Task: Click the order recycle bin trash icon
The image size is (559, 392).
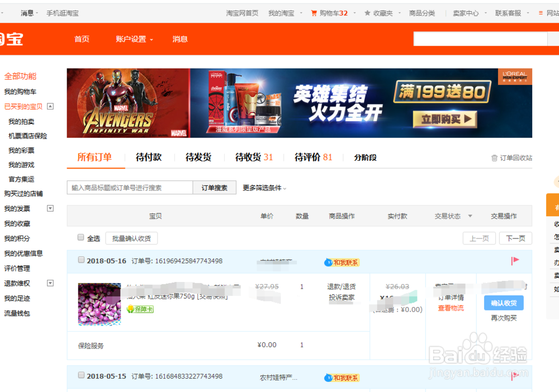Action: (494, 157)
